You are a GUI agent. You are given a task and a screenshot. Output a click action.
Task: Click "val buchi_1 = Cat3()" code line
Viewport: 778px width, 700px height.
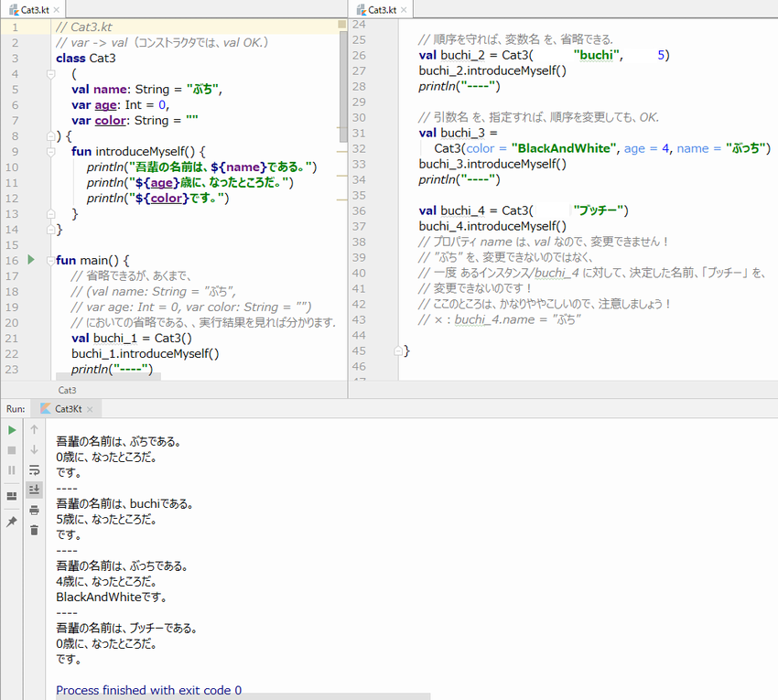click(x=132, y=339)
